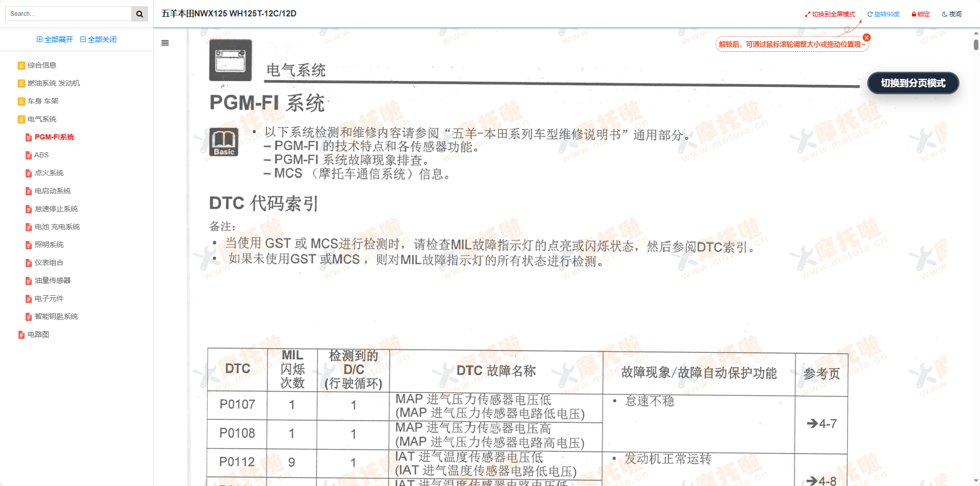Click the page title 五羊本田NWX125 WH125T-12C/12D
The width and height of the screenshot is (980, 486).
[229, 14]
